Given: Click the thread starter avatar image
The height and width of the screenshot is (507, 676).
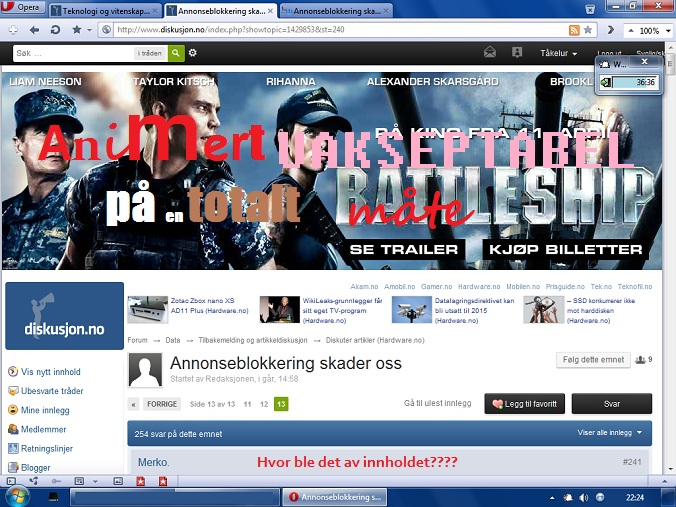Looking at the screenshot, I should tap(145, 370).
